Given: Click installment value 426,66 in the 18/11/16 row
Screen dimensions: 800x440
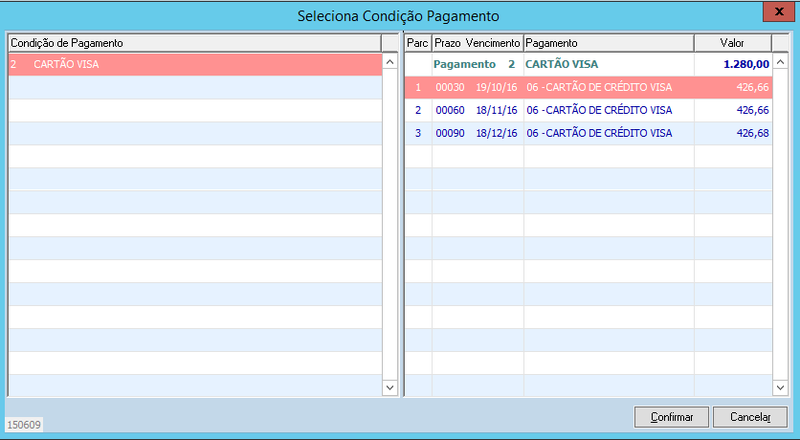Looking at the screenshot, I should coord(753,110).
